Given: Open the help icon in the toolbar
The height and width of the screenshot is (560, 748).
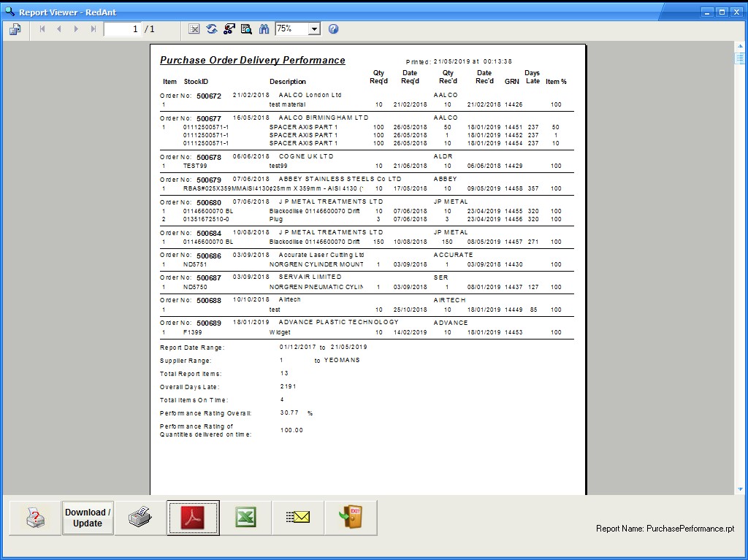Looking at the screenshot, I should [x=333, y=29].
